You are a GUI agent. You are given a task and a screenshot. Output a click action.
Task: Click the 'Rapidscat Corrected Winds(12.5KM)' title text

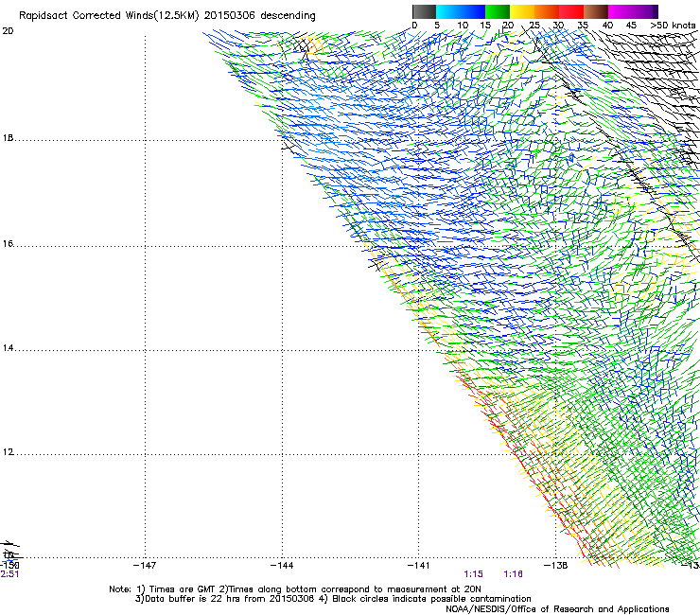coord(109,16)
